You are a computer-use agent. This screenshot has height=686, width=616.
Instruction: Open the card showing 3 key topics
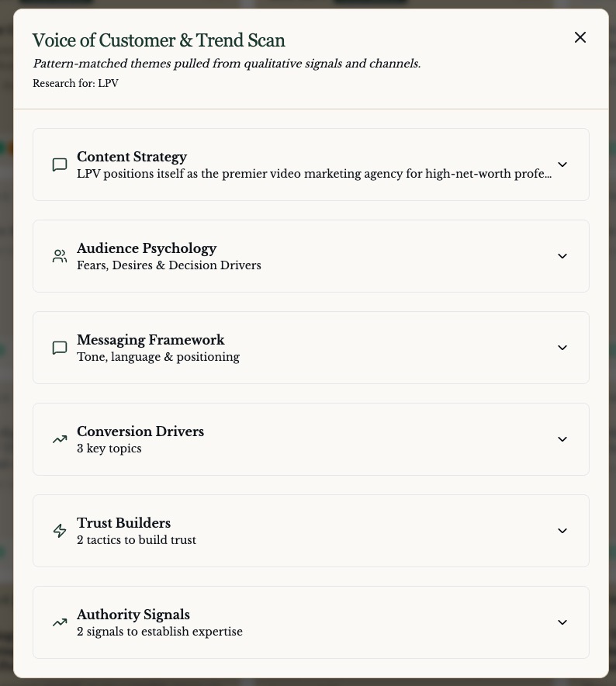310,439
